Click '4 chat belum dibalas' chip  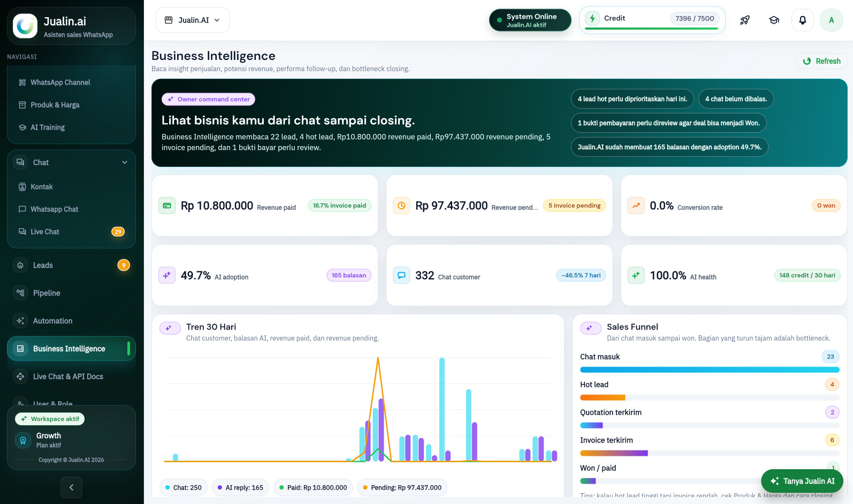(736, 99)
